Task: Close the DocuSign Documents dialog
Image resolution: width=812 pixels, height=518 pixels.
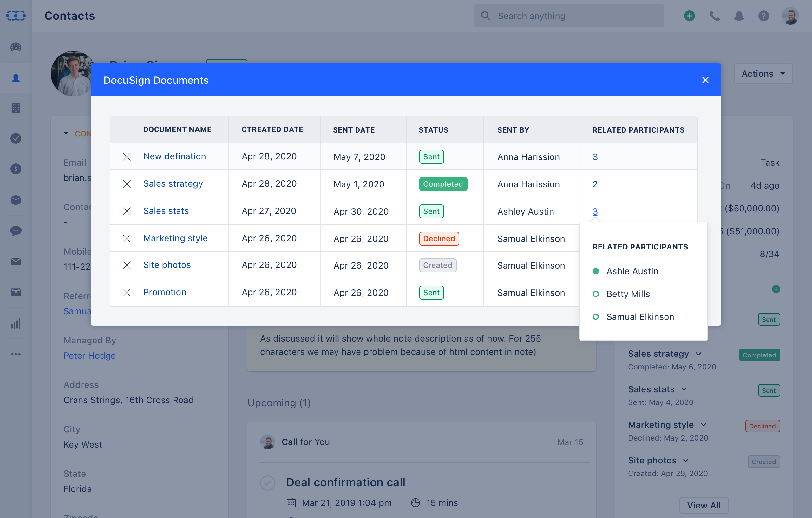Action: click(x=705, y=80)
